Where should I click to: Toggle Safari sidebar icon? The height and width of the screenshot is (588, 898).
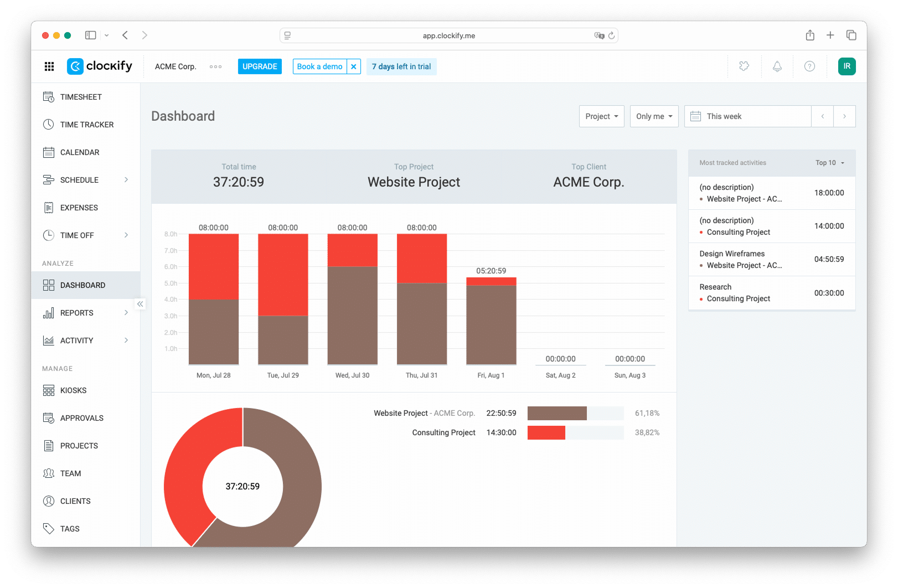pos(90,35)
